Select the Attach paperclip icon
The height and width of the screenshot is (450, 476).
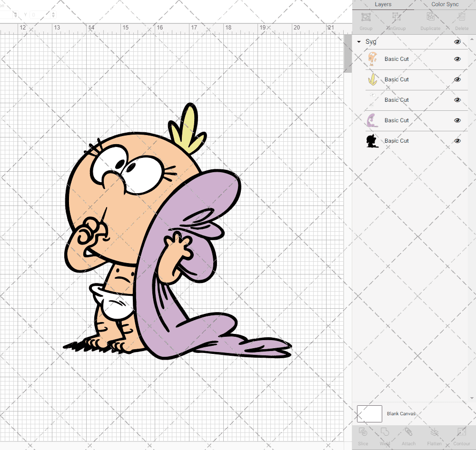408,432
